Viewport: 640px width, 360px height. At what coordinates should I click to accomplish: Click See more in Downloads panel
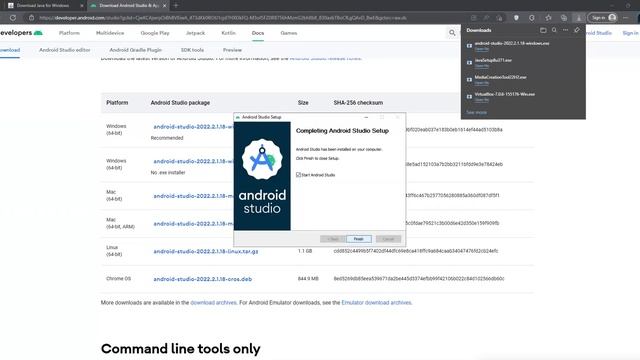coord(476,112)
